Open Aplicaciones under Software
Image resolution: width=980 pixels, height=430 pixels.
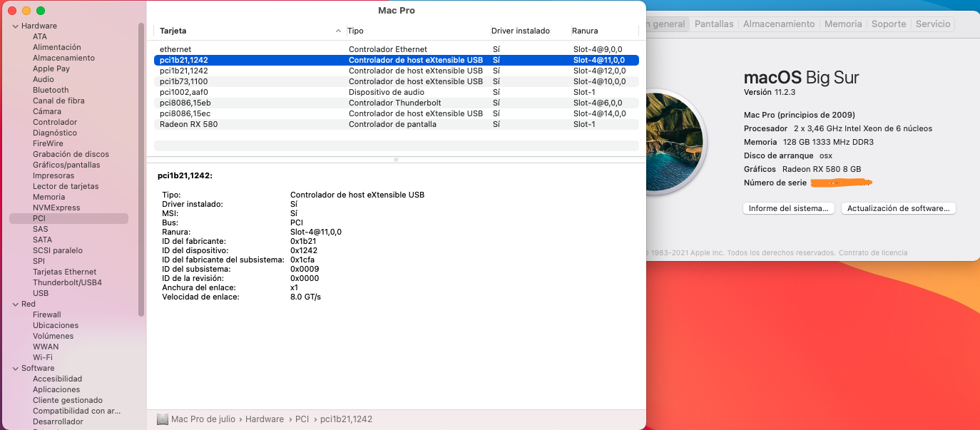coord(56,389)
